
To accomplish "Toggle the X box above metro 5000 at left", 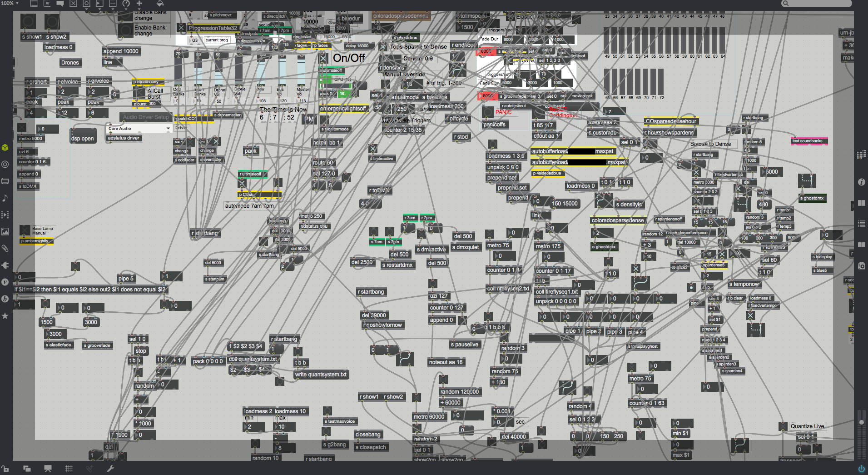I will (21, 128).
